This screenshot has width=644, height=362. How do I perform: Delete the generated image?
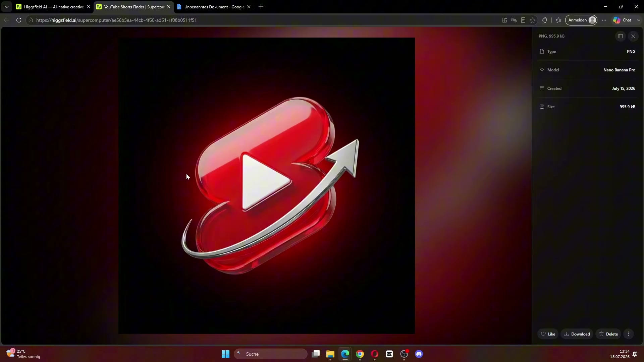coord(608,334)
